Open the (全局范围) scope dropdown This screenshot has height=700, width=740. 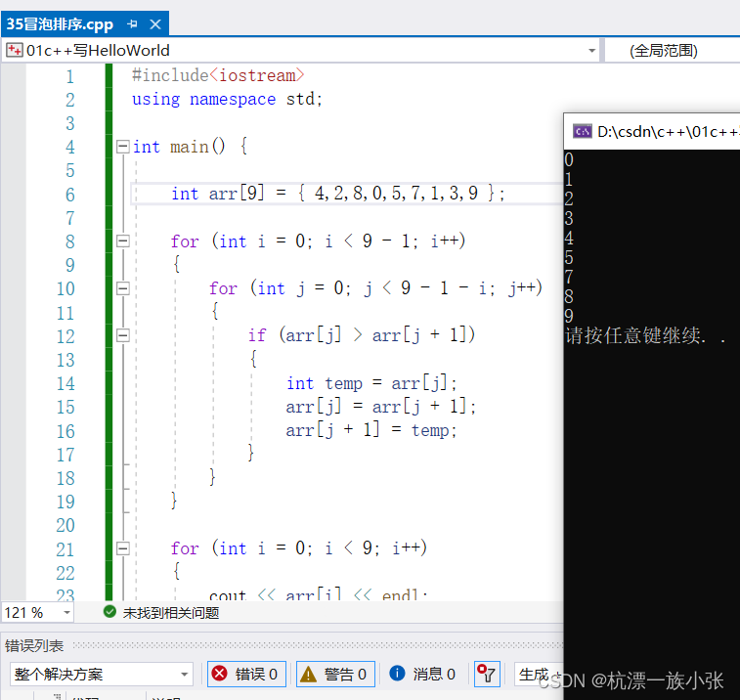[664, 51]
